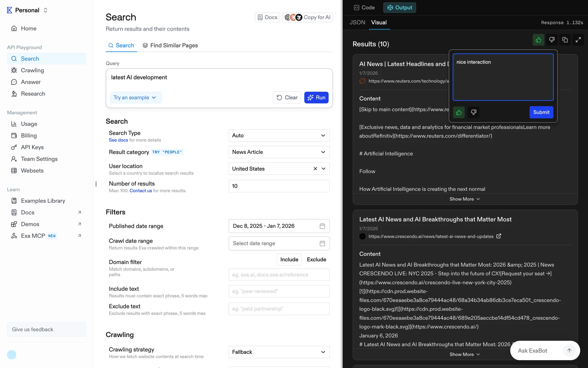
Task: Click the Contact us link
Action: pyautogui.click(x=141, y=191)
